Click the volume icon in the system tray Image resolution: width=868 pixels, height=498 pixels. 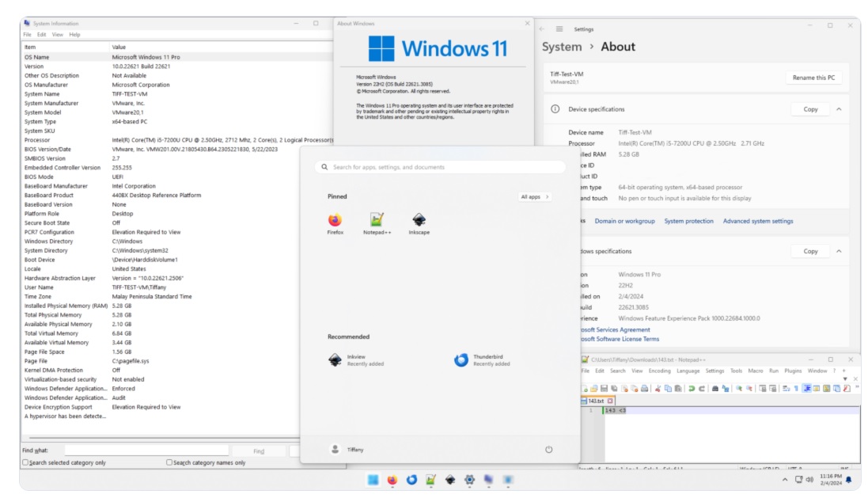(x=809, y=480)
